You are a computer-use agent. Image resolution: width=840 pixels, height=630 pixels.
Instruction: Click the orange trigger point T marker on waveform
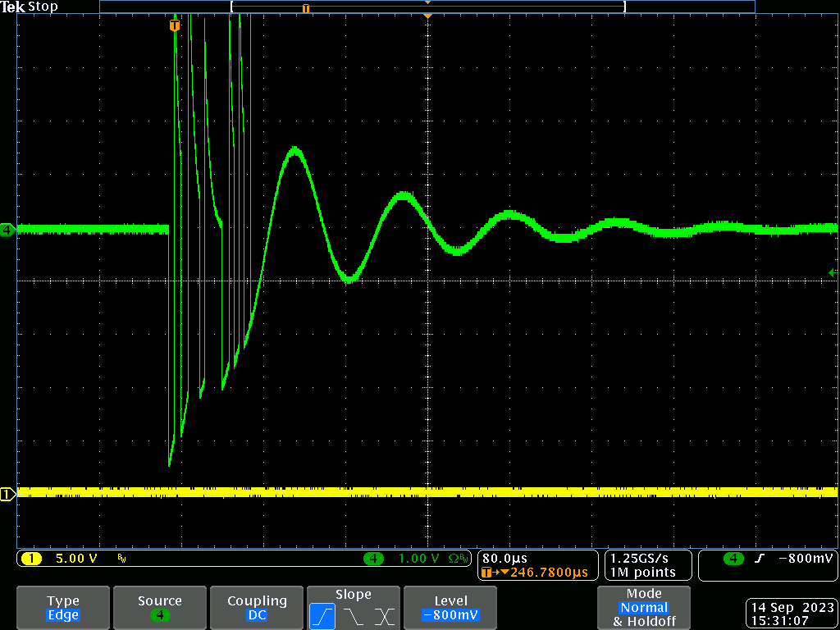point(174,26)
